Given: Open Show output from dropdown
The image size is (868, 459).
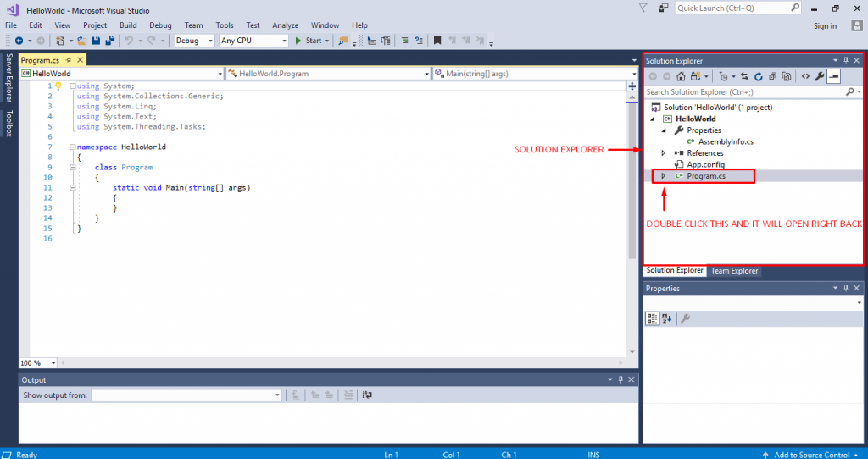Looking at the screenshot, I should click(186, 395).
